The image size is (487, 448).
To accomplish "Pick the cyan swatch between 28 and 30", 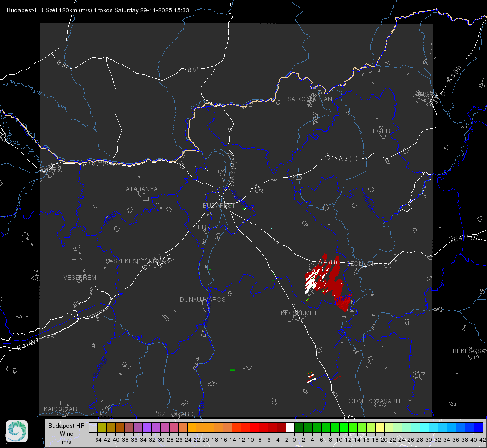I will pos(424,427).
